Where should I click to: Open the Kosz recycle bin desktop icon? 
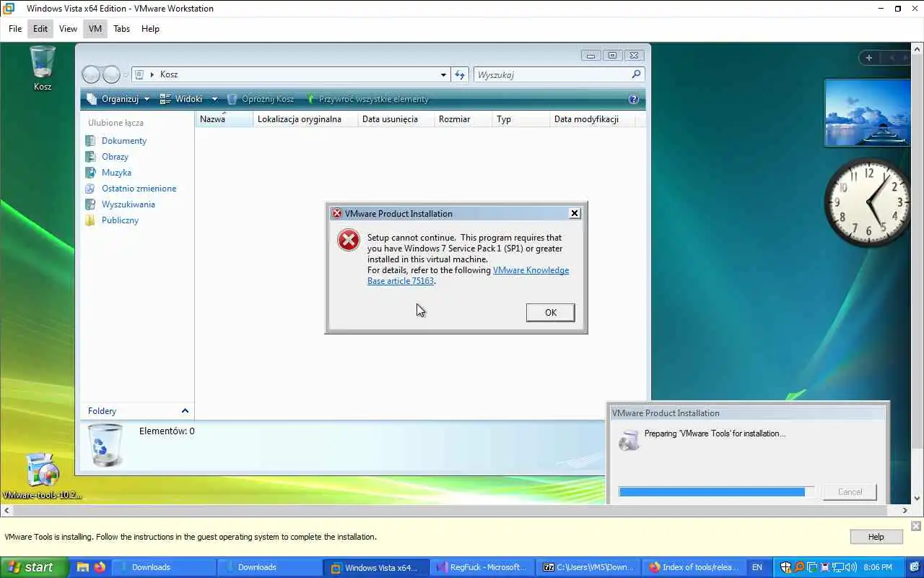43,68
